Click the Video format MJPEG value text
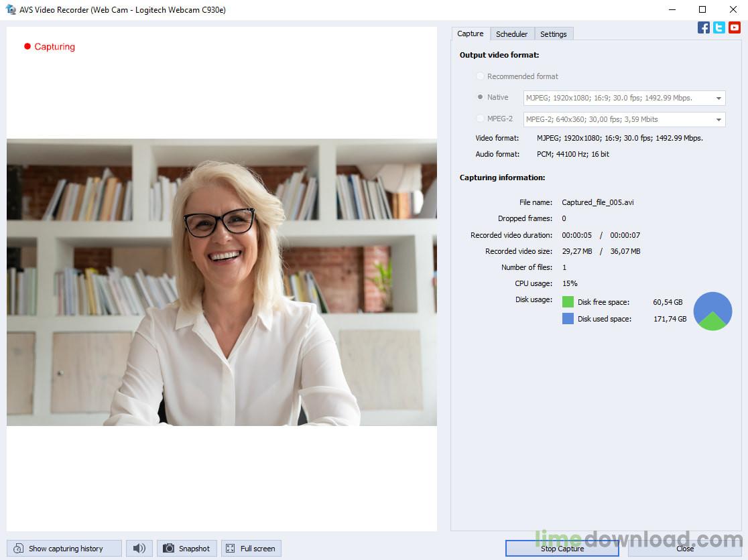Screen dimensions: 748x560 tap(620, 138)
